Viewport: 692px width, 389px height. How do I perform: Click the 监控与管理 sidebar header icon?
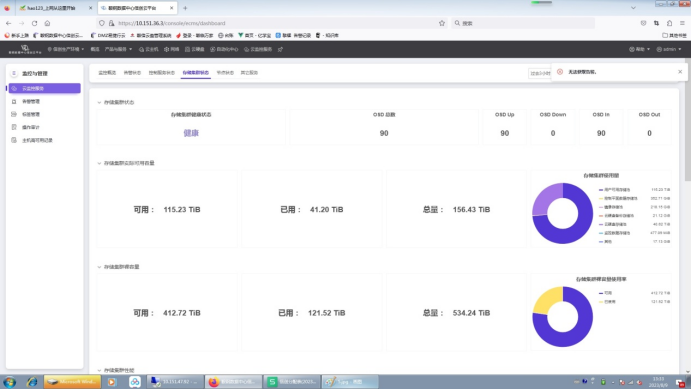coord(14,73)
